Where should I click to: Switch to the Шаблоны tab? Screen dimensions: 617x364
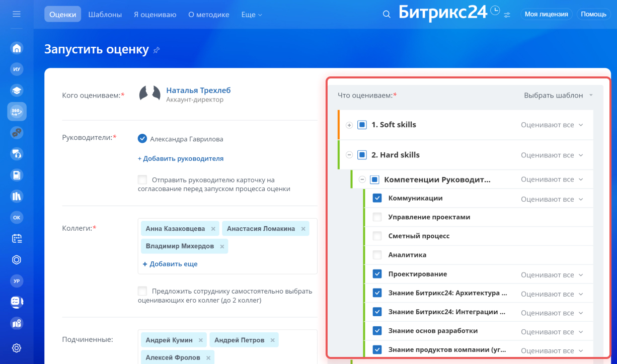[x=105, y=15]
